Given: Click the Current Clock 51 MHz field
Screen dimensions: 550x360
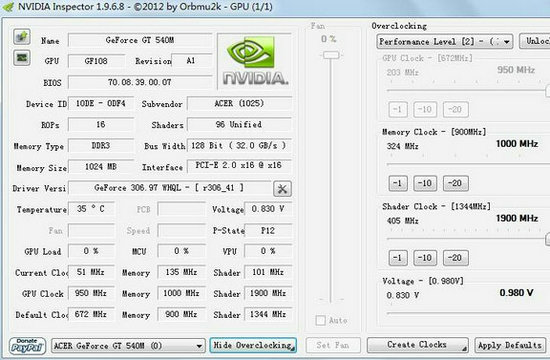Looking at the screenshot, I should point(91,272).
